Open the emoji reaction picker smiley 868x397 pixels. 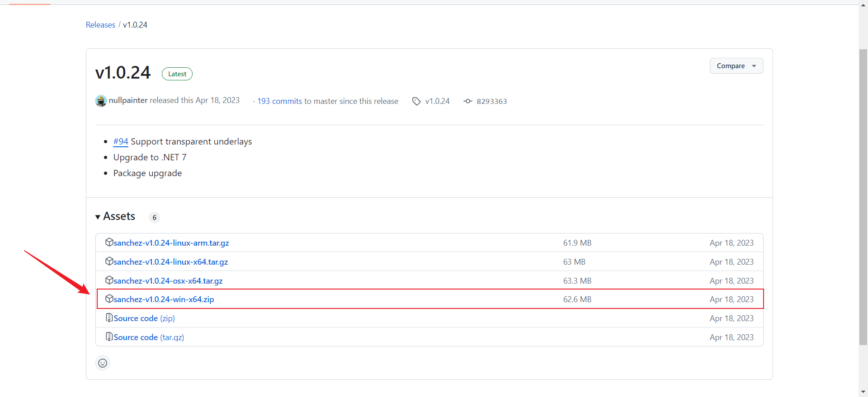click(103, 363)
